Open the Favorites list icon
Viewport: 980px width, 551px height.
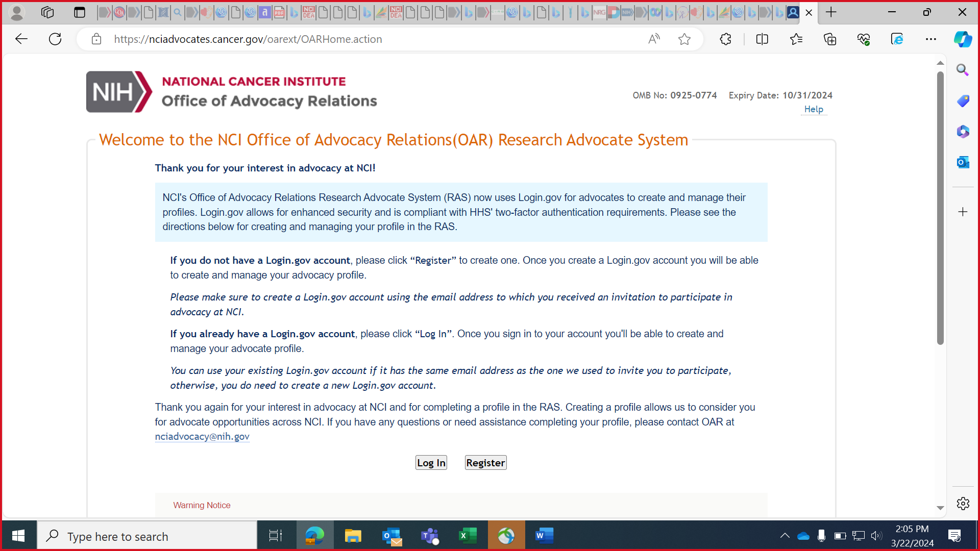[x=796, y=39]
